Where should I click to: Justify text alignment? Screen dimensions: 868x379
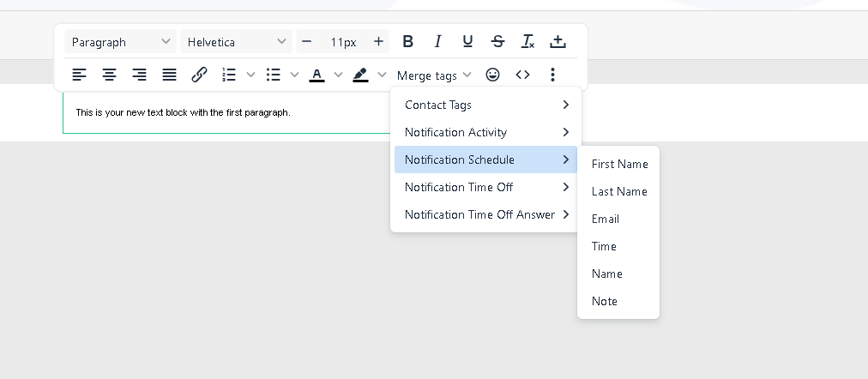(169, 75)
